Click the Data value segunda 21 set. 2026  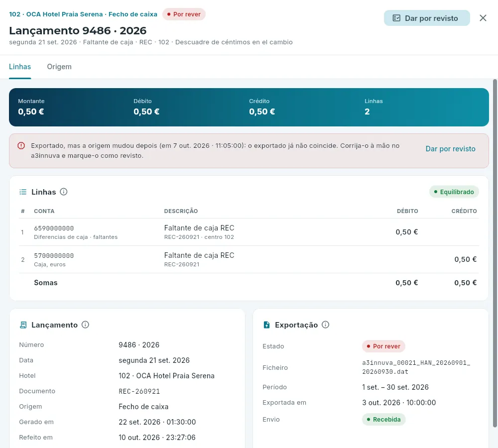pos(154,360)
